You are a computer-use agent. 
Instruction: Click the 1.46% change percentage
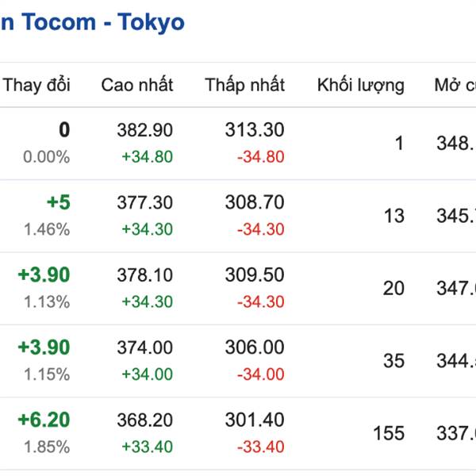47,229
